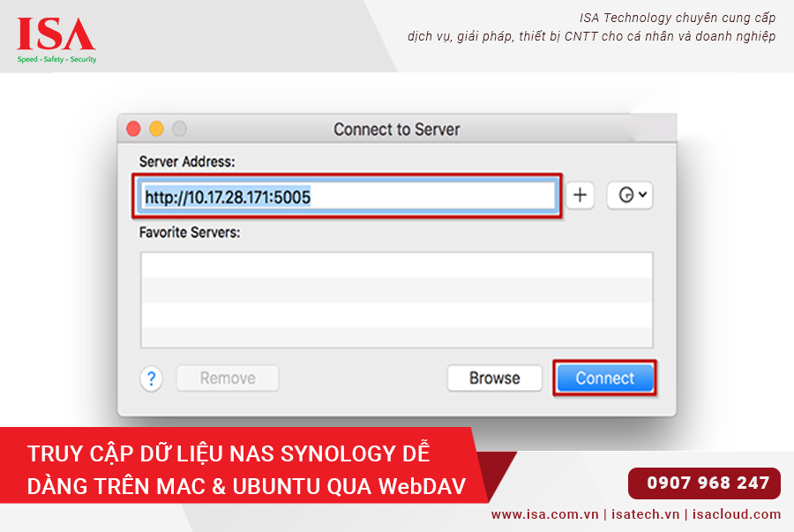The height and width of the screenshot is (532, 794).
Task: Close the Connect to Server window
Action: point(134,129)
